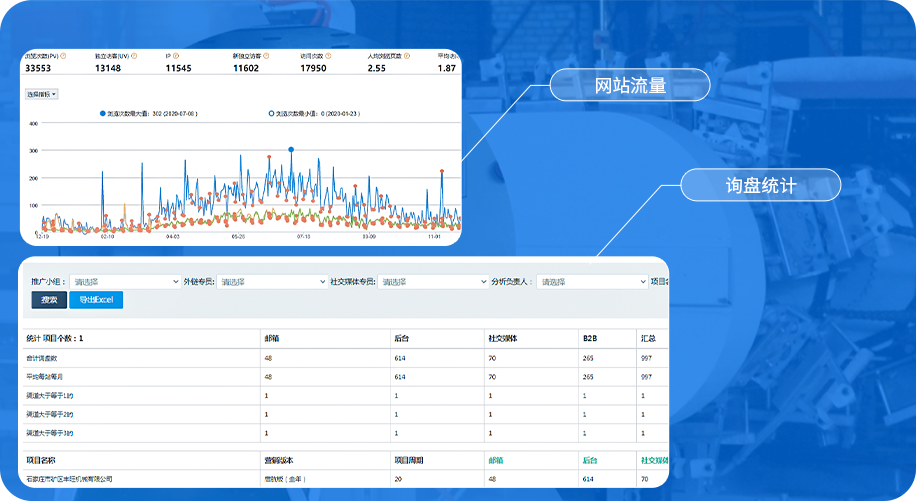This screenshot has width=916, height=501.
Task: Select the 询盘统计 label tab
Action: [x=761, y=185]
